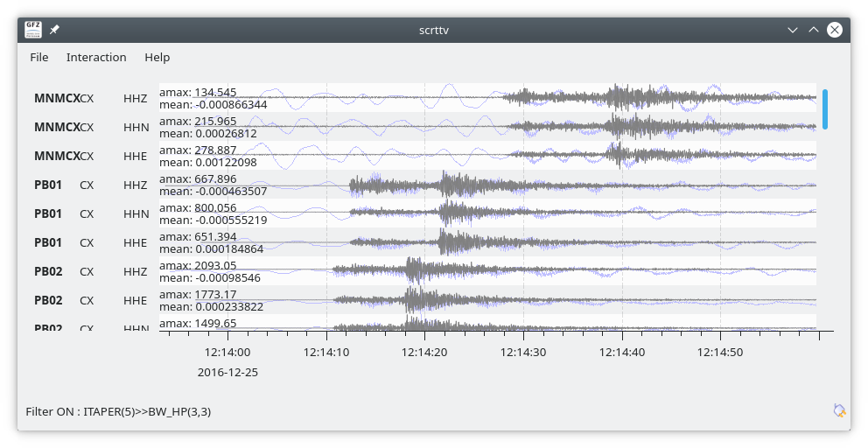Open the Help menu
868x448 pixels.
(157, 57)
